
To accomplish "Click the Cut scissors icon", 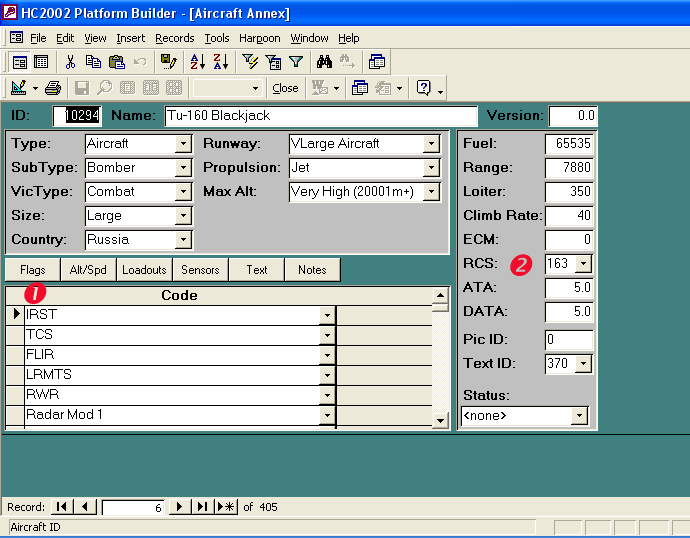I will point(70,62).
